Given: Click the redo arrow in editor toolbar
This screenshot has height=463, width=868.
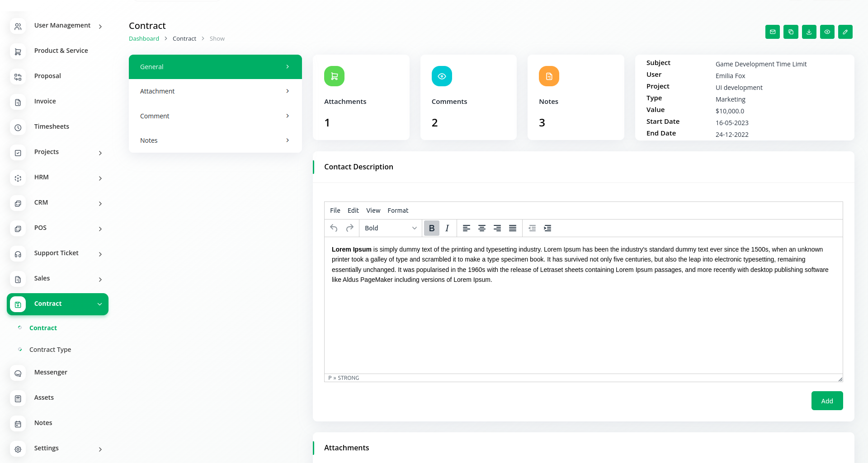Looking at the screenshot, I should pos(349,228).
